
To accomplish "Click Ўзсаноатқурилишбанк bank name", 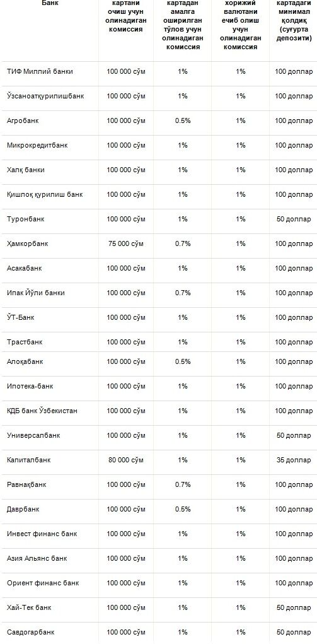I will (45, 96).
